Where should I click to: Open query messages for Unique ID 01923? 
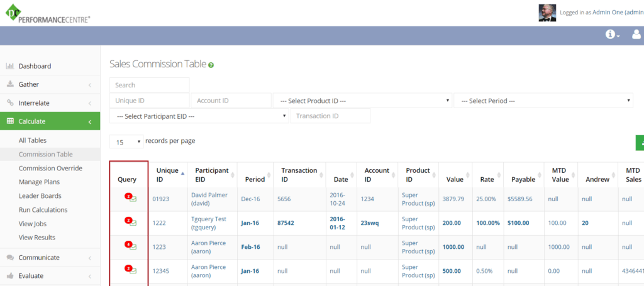[x=131, y=199]
